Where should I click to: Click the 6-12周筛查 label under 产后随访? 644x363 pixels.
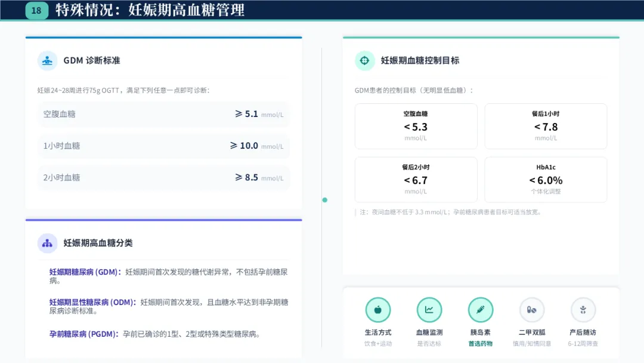[x=583, y=344]
